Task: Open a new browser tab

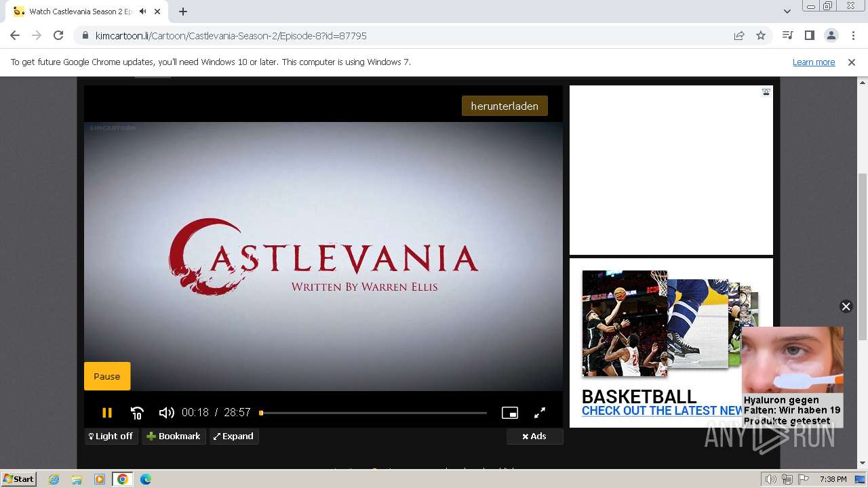Action: tap(183, 12)
